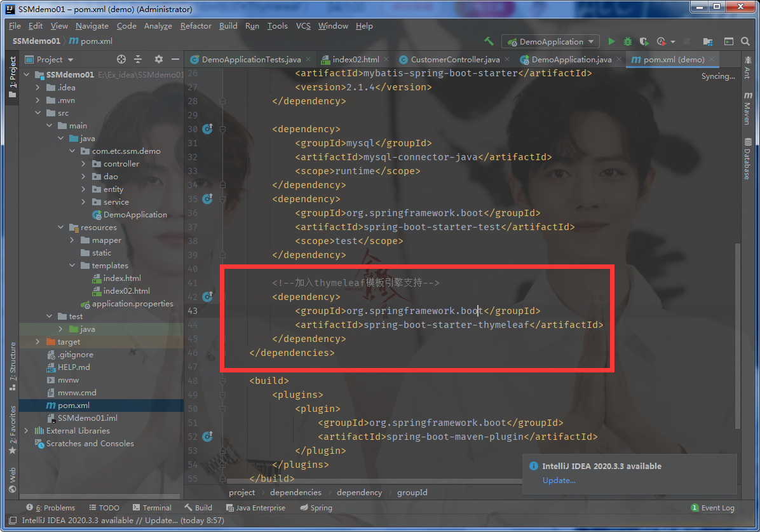Viewport: 760px width, 532px height.
Task: Click gutter bean icon on line 35
Action: 207,199
